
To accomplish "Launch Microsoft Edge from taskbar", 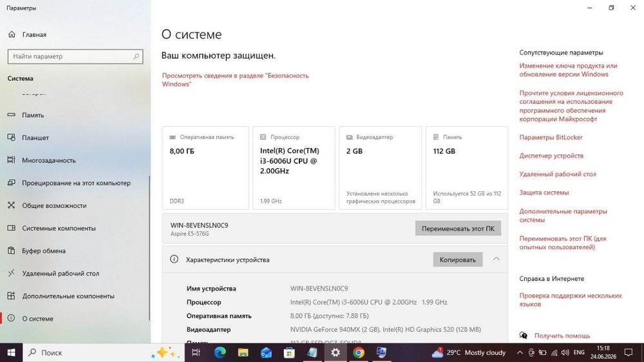I will click(x=220, y=352).
